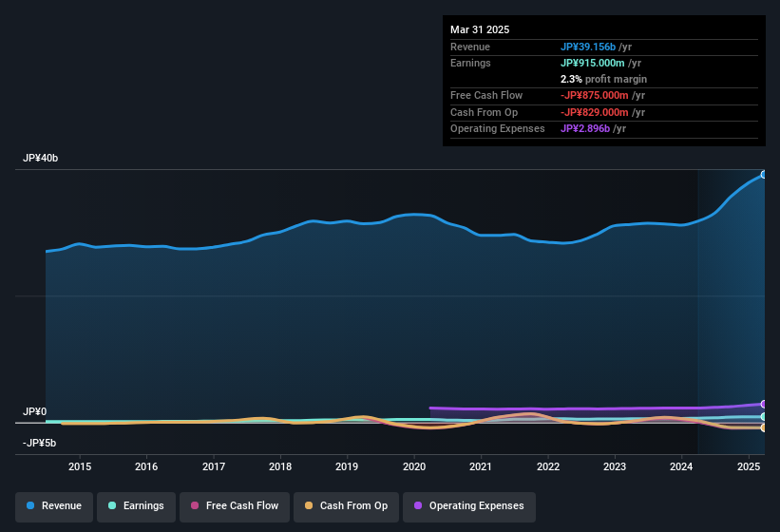
Task: Click the 2024 x-axis label
Action: (681, 466)
